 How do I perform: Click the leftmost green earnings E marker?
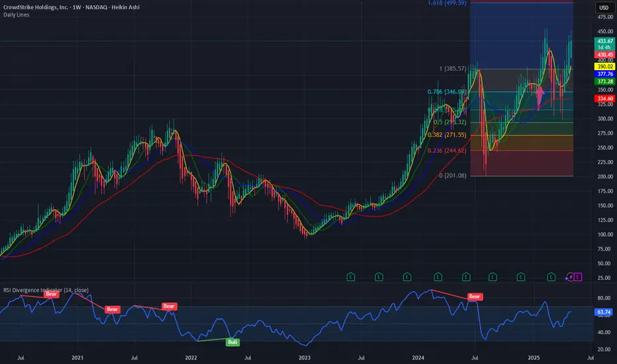pyautogui.click(x=351, y=277)
